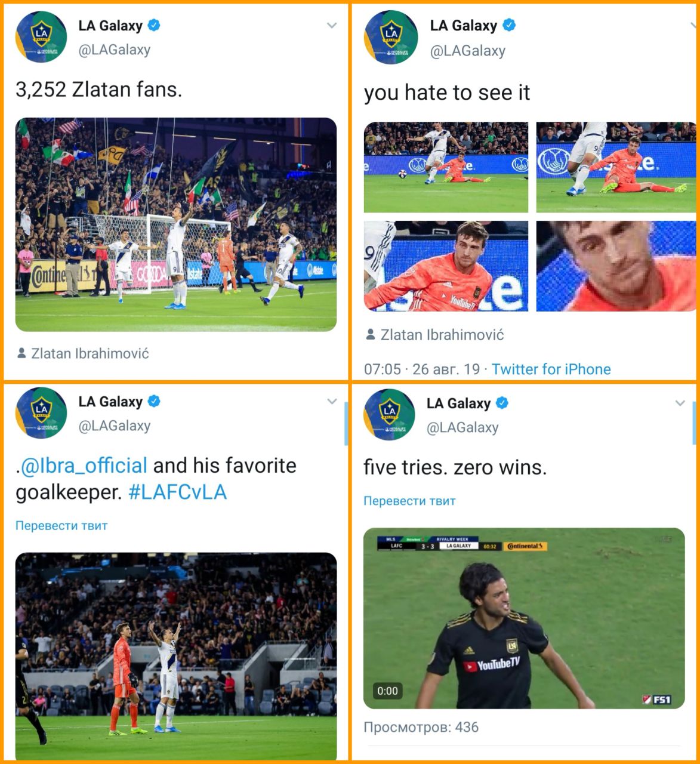
Task: Open the Zlatan and goalkeeper standing photo
Action: pyautogui.click(x=176, y=655)
